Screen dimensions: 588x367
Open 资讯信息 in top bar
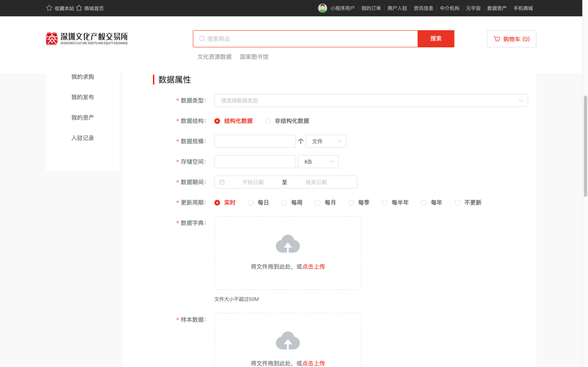424,8
